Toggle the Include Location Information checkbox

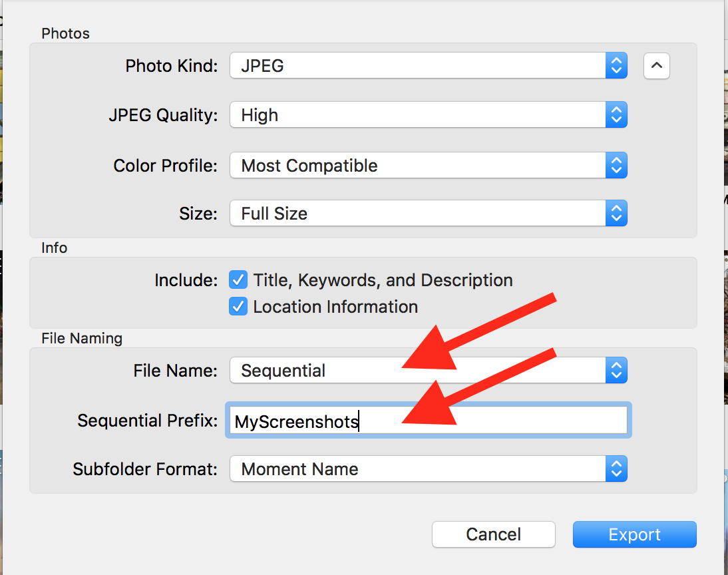[x=238, y=306]
